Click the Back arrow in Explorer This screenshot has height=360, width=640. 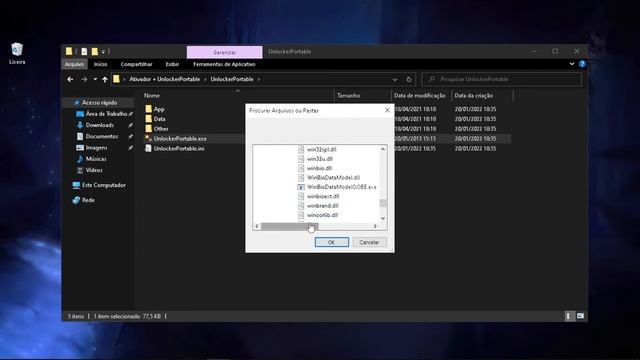[x=70, y=79]
